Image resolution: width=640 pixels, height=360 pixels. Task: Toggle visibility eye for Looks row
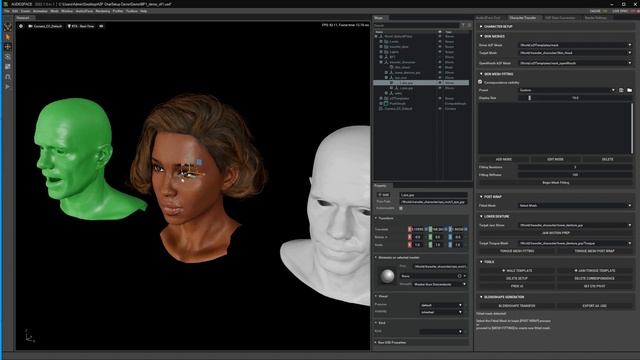pos(440,42)
